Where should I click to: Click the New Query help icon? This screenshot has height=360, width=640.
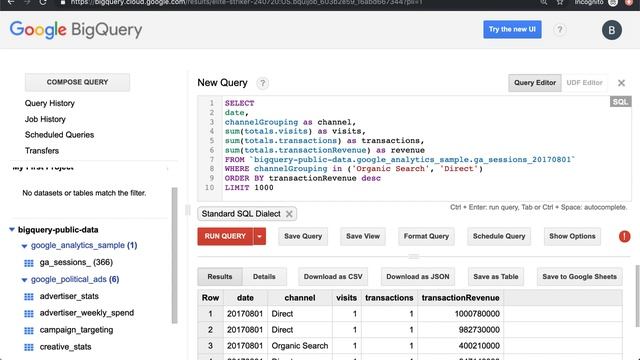point(262,83)
